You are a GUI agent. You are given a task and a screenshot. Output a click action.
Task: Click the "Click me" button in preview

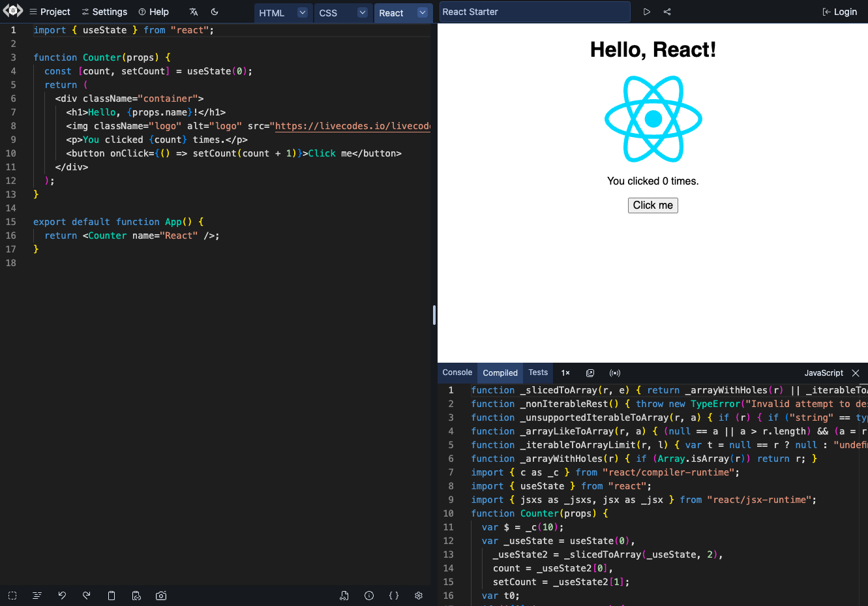pyautogui.click(x=653, y=205)
